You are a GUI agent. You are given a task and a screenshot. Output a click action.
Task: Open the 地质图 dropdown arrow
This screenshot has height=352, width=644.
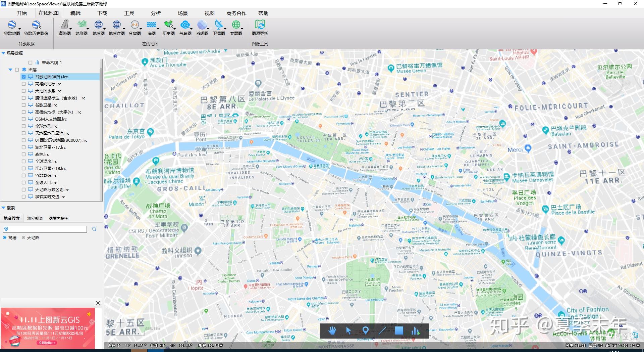click(x=104, y=29)
